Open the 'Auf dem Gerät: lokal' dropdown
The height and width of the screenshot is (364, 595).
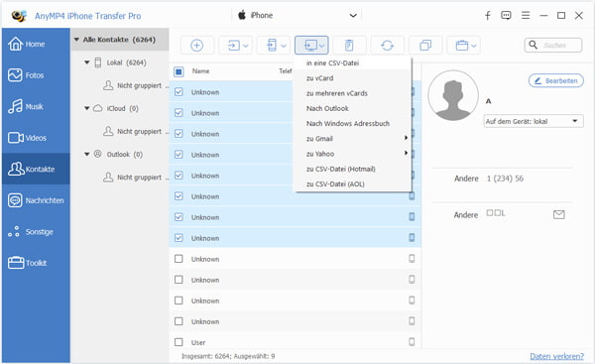pyautogui.click(x=534, y=121)
